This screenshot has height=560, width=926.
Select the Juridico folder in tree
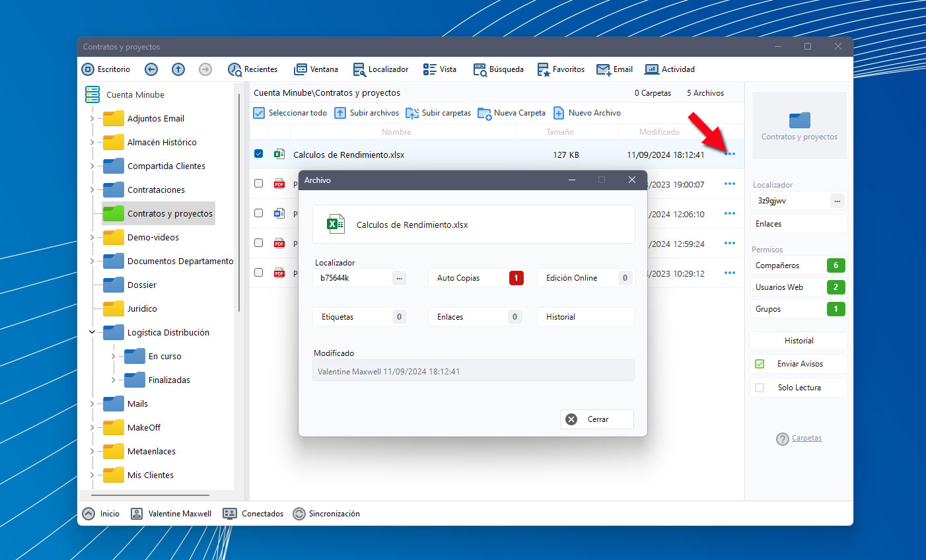point(130,309)
